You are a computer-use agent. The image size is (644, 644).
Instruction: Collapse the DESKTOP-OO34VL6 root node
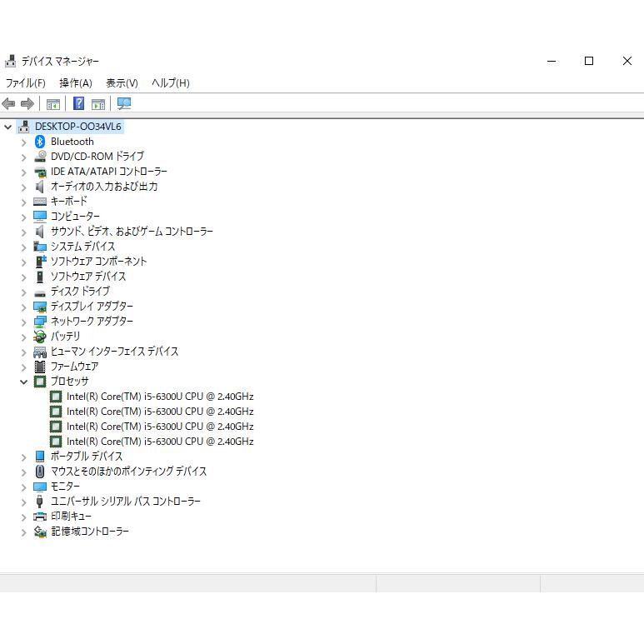(x=7, y=127)
